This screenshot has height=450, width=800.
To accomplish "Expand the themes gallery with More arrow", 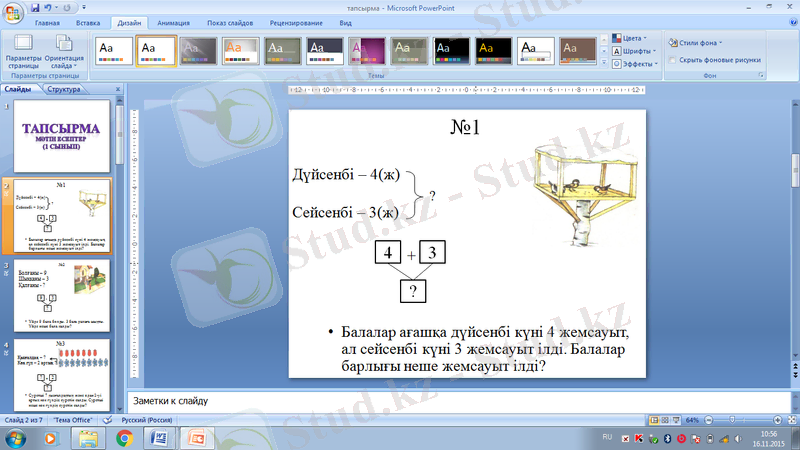I will [x=604, y=62].
